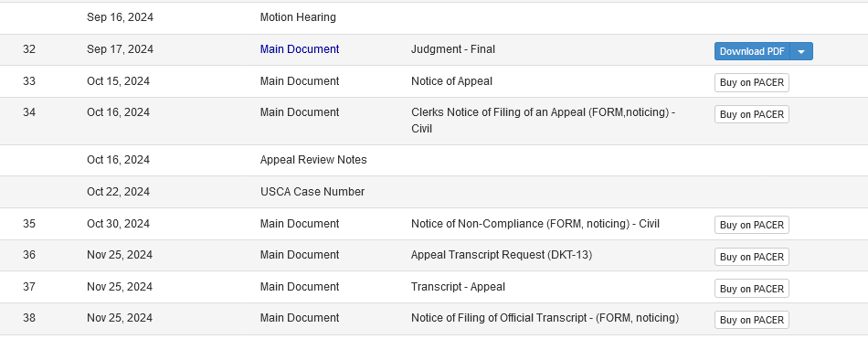This screenshot has height=339, width=868.
Task: Download PDF of Judgment - Final
Action: click(752, 51)
